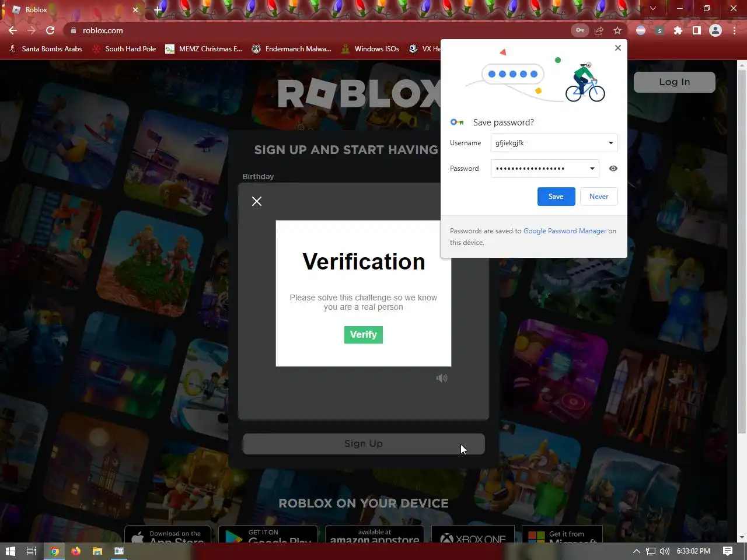Open the password key icon in address bar
Image resolution: width=747 pixels, height=560 pixels.
pos(580,30)
